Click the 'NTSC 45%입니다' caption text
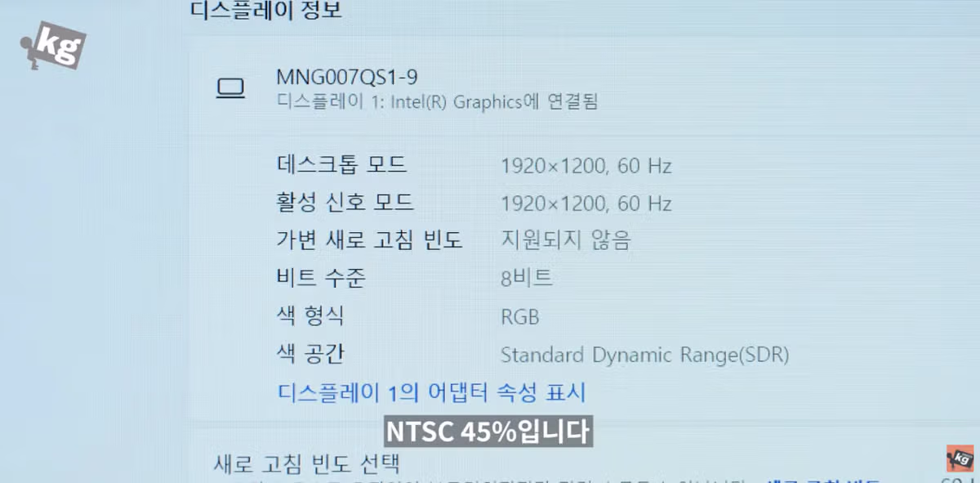The height and width of the screenshot is (483, 980). pos(487,430)
